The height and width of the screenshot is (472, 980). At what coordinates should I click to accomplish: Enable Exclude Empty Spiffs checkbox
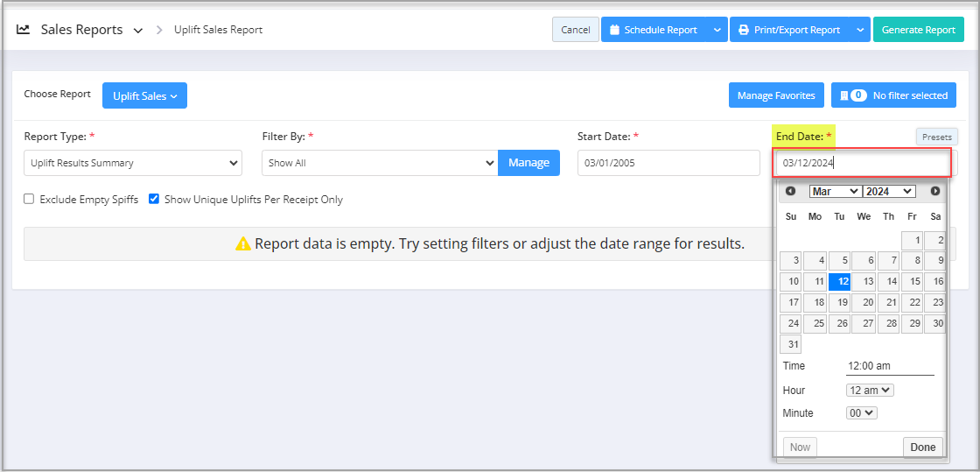point(29,200)
